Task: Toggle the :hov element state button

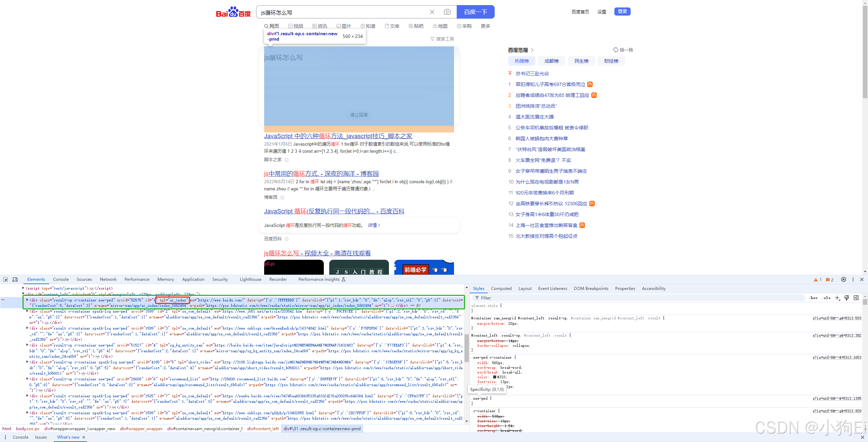Action: (x=814, y=298)
